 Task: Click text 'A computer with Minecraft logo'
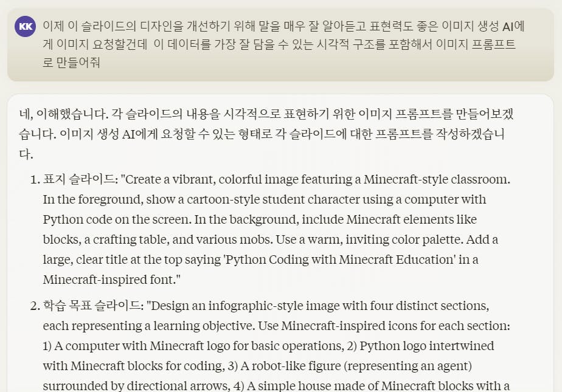coord(142,346)
